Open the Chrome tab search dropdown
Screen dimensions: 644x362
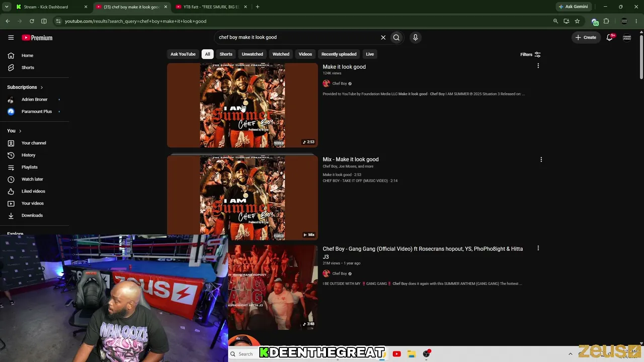point(7,7)
